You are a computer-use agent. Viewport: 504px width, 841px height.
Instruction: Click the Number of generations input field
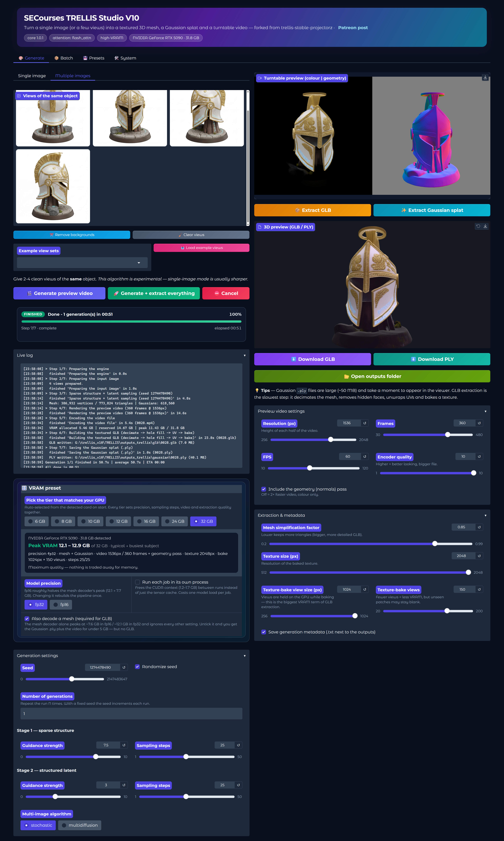point(131,714)
